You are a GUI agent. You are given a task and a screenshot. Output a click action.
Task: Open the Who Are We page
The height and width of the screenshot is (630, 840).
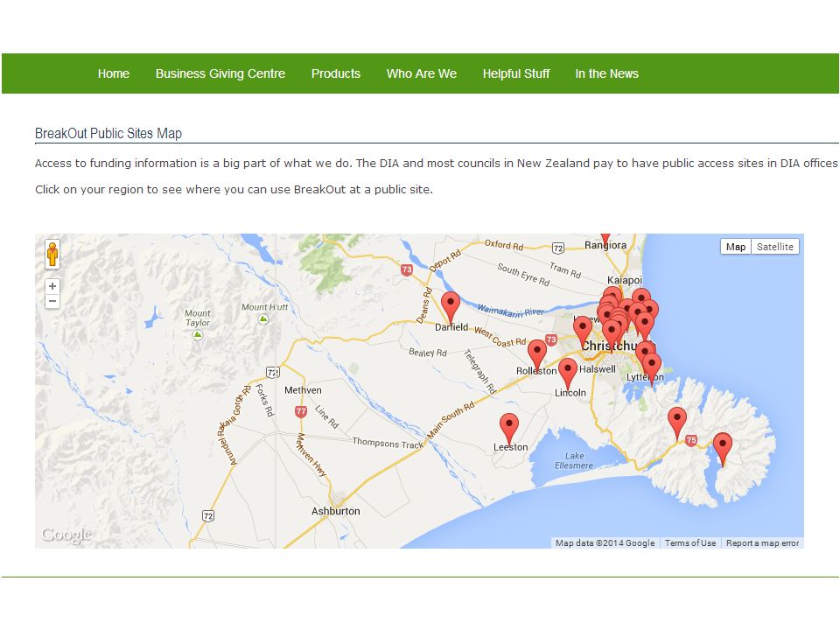(x=422, y=73)
